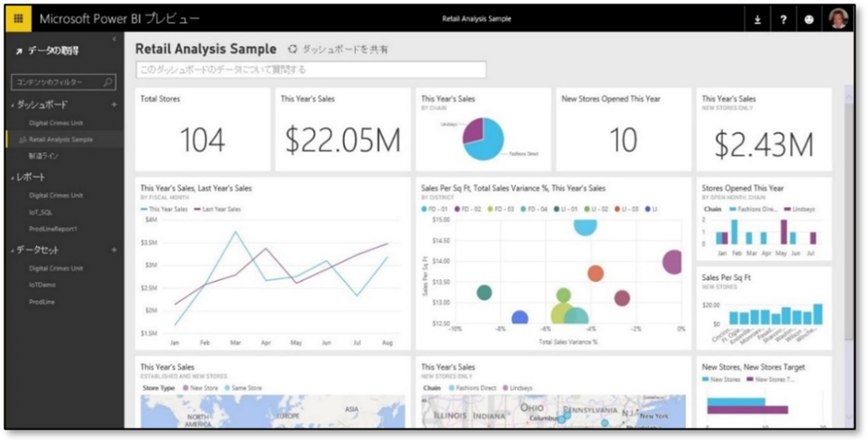Click the share dashboard circular icon
The height and width of the screenshot is (442, 868).
[292, 49]
